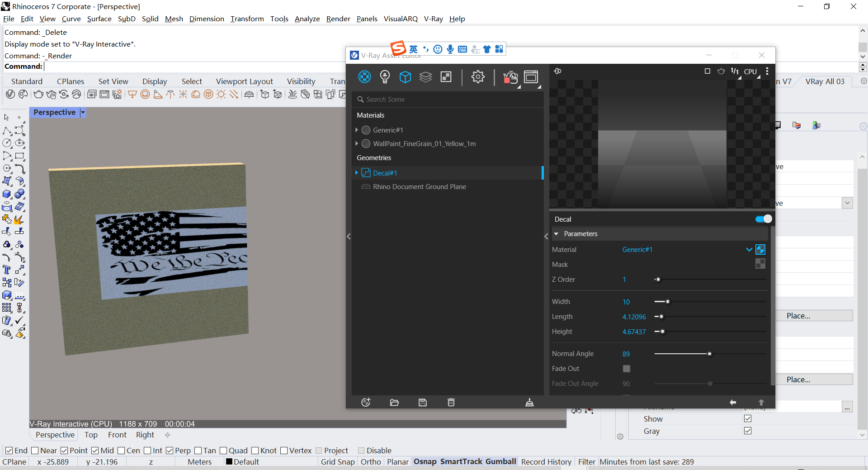Enable the Near osnap checkbox

click(34, 451)
